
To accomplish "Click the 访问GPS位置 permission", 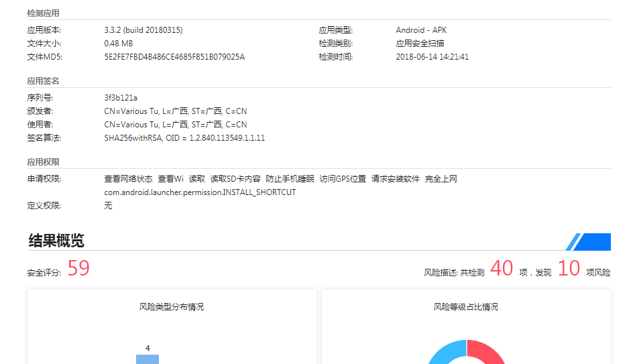I will (343, 178).
